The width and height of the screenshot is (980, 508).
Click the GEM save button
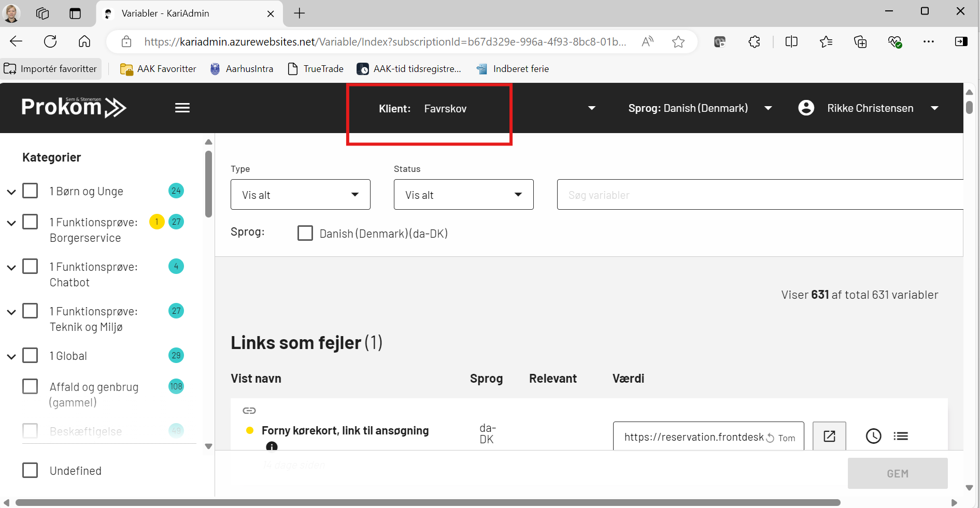point(897,473)
